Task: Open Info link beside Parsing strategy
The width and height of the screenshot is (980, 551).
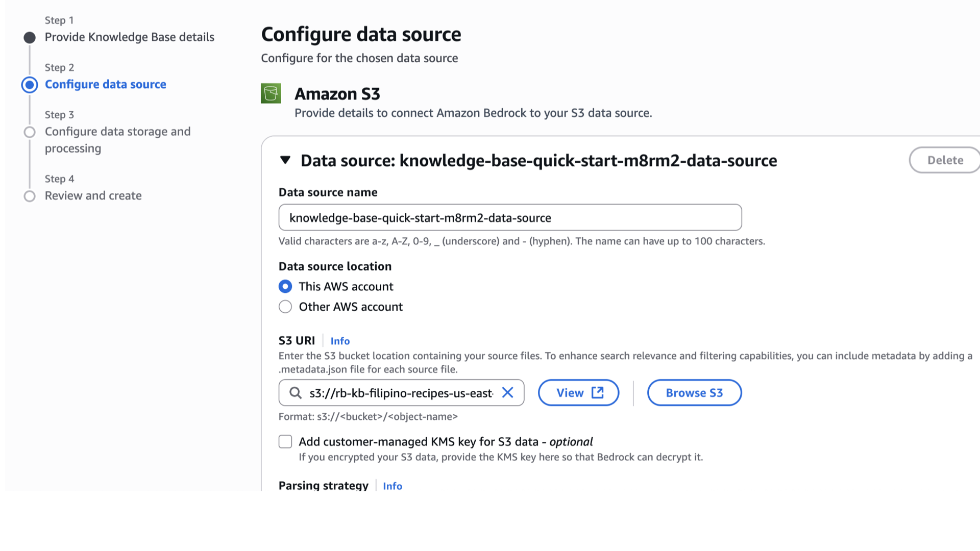Action: point(392,486)
